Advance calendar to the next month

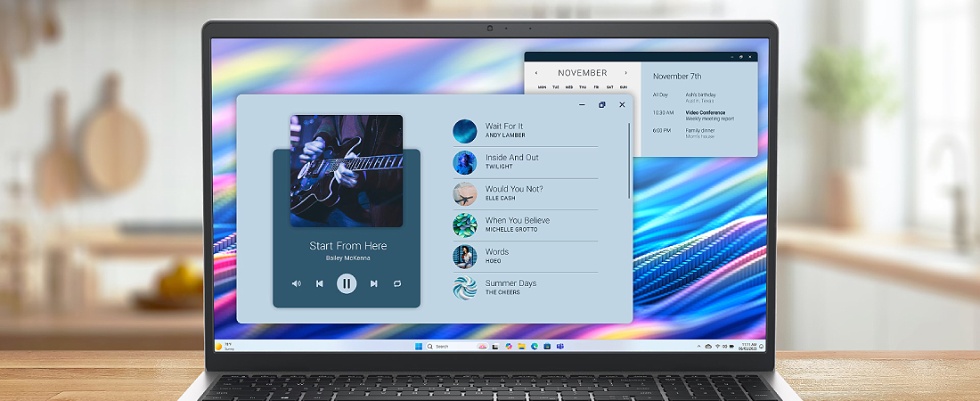point(626,73)
